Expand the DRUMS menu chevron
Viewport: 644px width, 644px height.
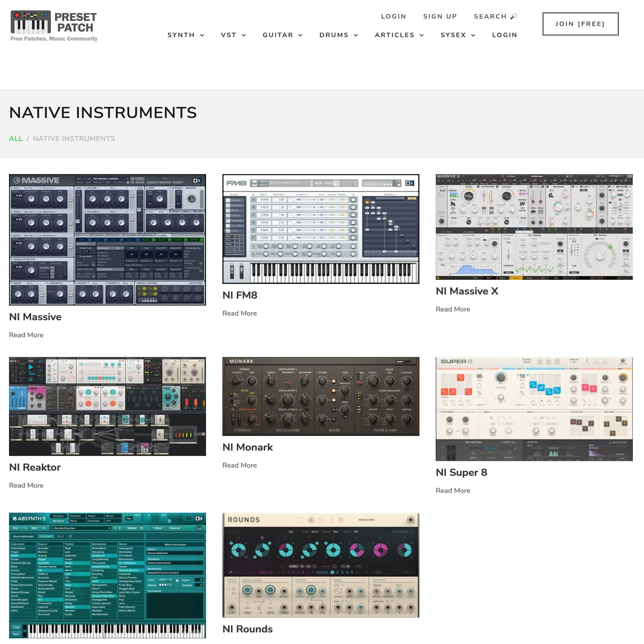(x=356, y=35)
